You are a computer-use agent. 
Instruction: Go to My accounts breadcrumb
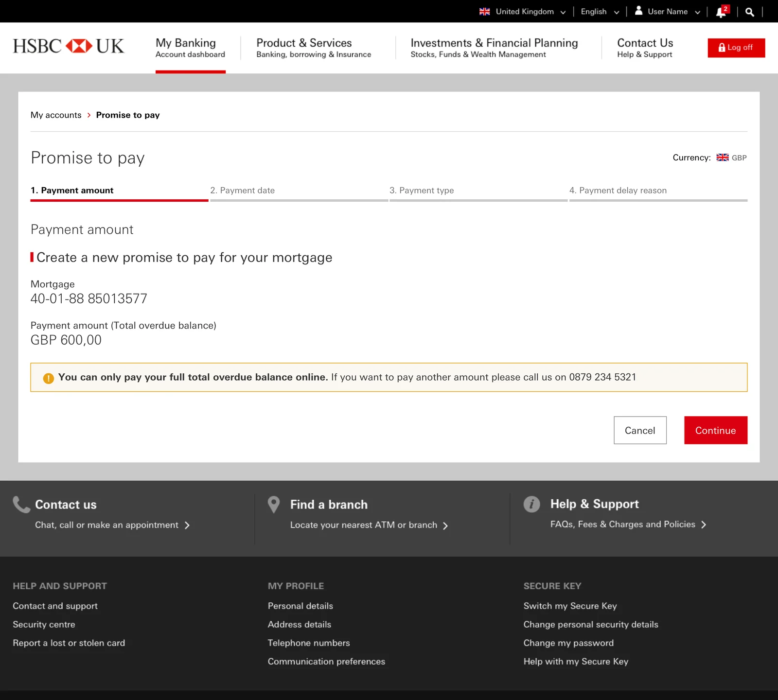pos(56,115)
